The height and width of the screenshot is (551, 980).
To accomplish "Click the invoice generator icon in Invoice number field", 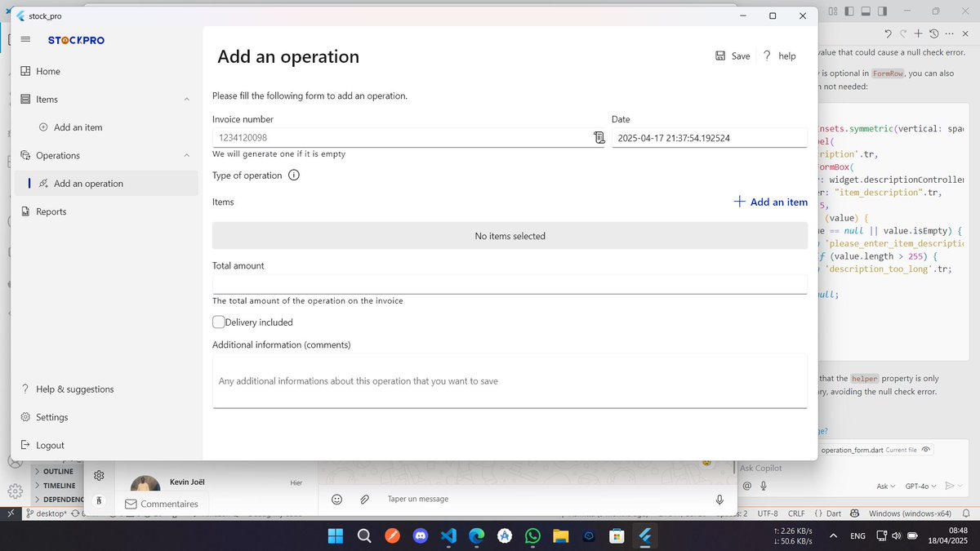I will tap(599, 138).
